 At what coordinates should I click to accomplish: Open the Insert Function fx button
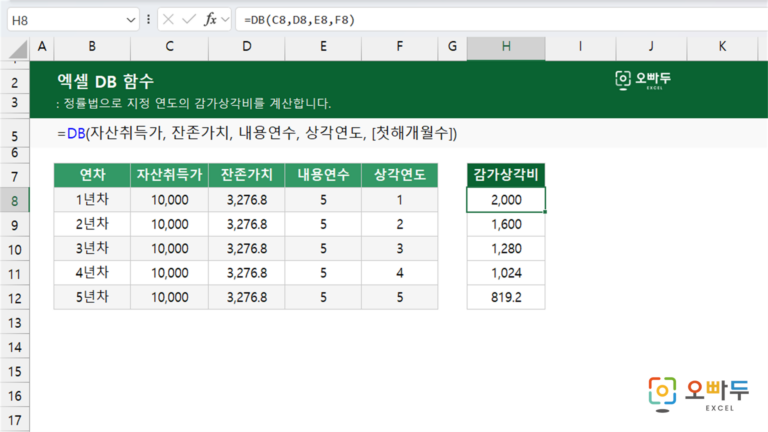coord(211,20)
